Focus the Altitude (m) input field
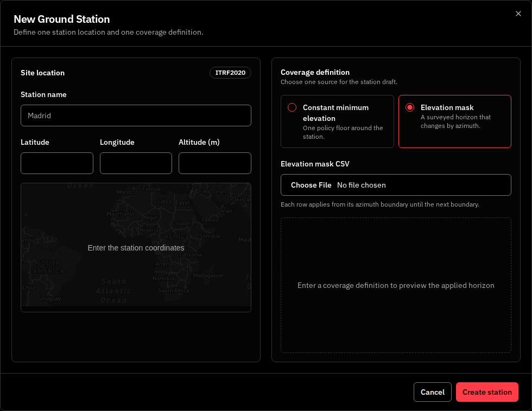 pos(215,163)
